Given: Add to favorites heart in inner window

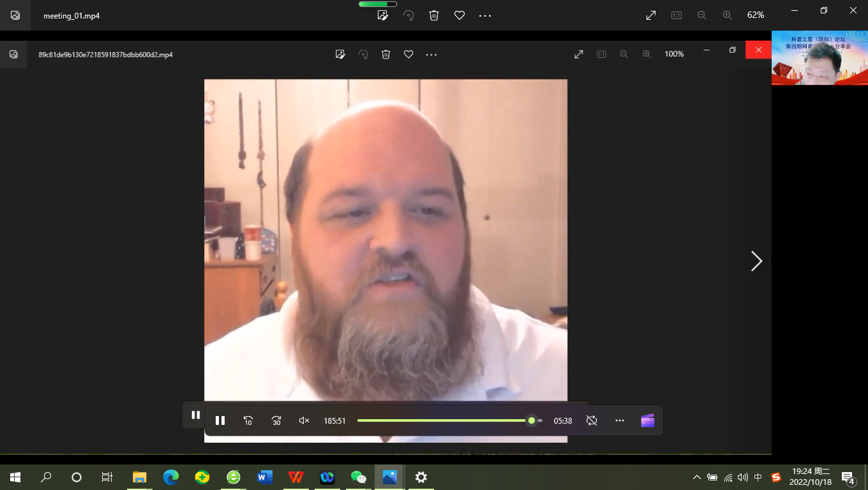Looking at the screenshot, I should (408, 54).
